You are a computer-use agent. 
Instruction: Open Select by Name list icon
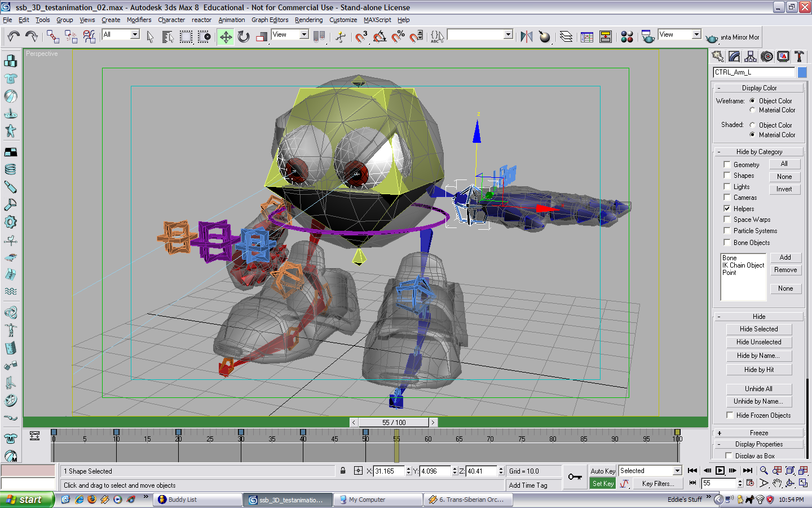[167, 37]
